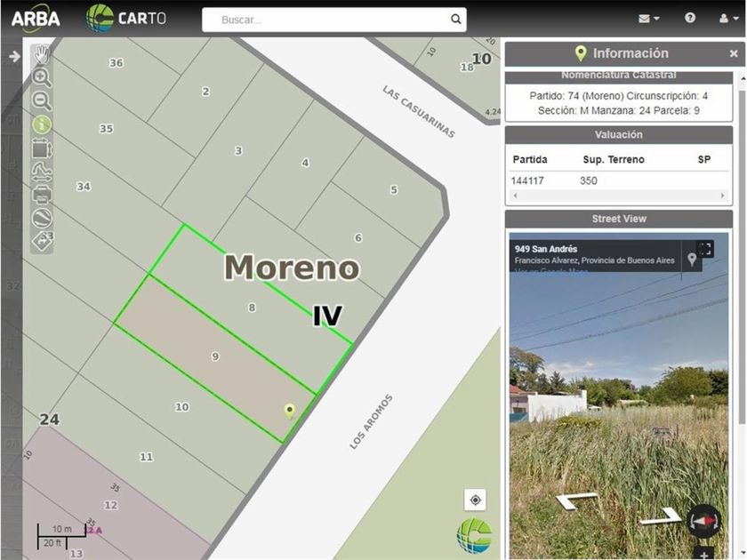This screenshot has height=560, width=747.
Task: Select the Valuación section header
Action: click(618, 135)
